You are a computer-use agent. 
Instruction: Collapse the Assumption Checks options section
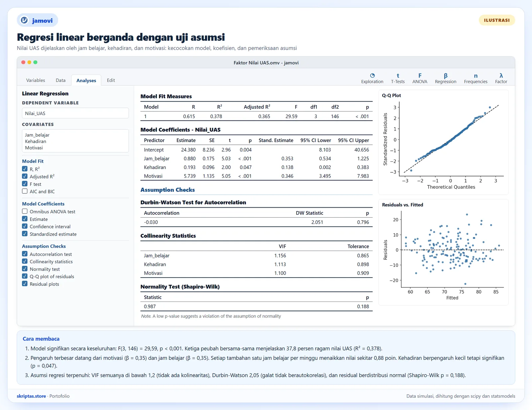click(44, 246)
